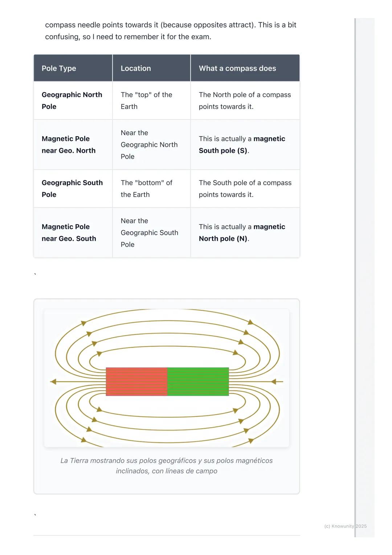
Task: Click 'The "bottom" of the Earth' cell
Action: [146, 189]
